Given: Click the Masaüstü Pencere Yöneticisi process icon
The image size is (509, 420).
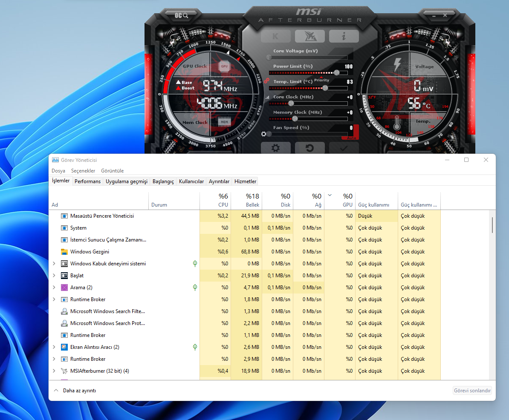Looking at the screenshot, I should (x=64, y=216).
